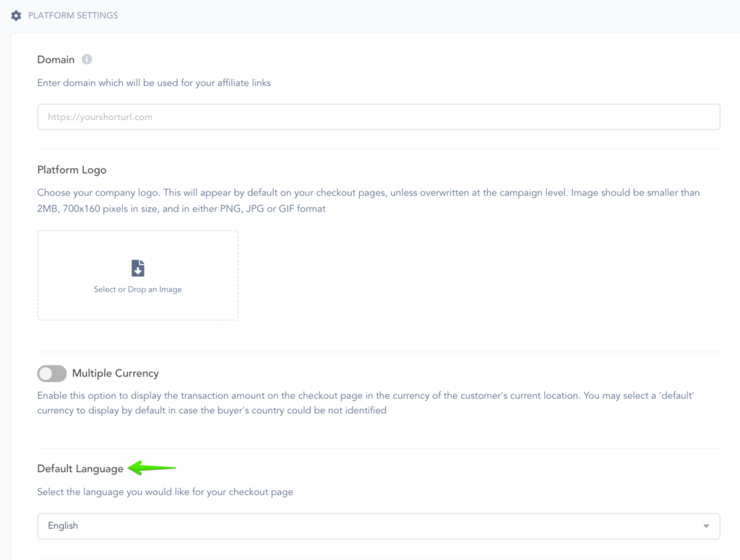Click the "Select or Drop an Image" text

(x=138, y=290)
